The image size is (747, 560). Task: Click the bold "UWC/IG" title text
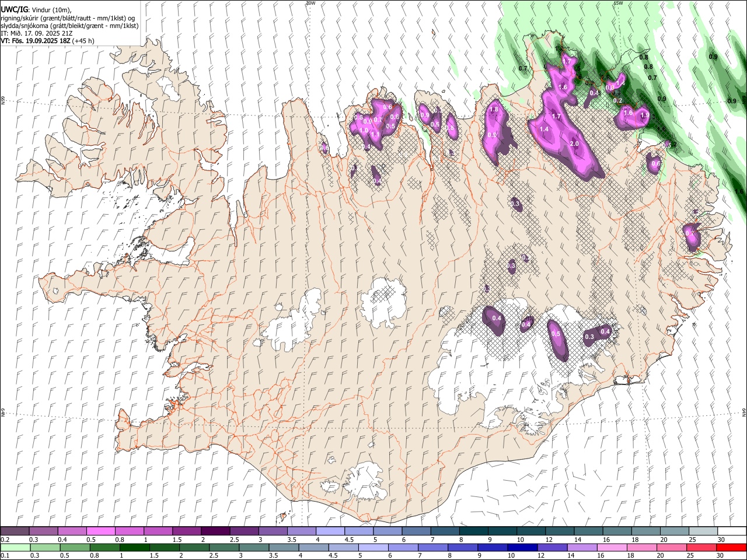coord(14,9)
